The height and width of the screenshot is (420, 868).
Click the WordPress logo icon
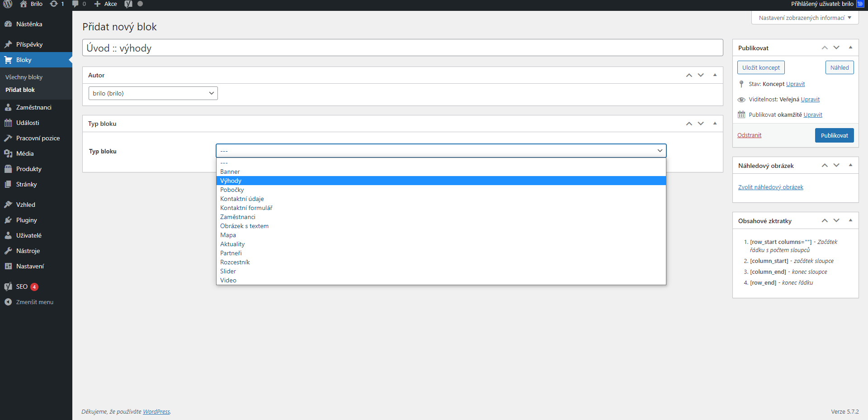pyautogui.click(x=8, y=4)
